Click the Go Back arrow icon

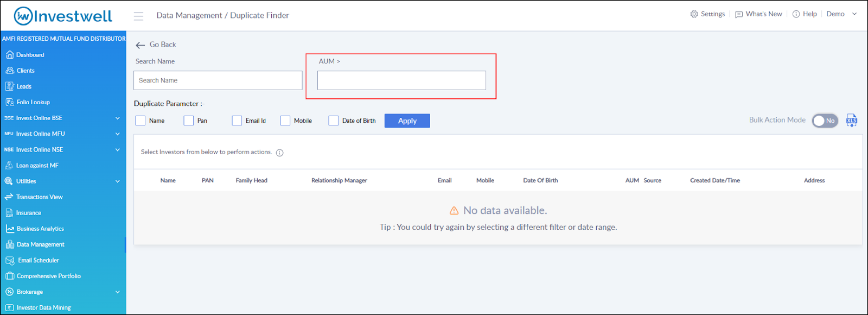pos(141,45)
